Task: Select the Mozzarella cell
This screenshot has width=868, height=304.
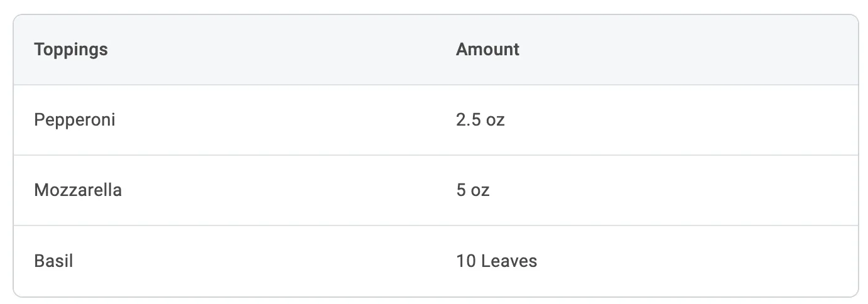Action: click(x=78, y=190)
